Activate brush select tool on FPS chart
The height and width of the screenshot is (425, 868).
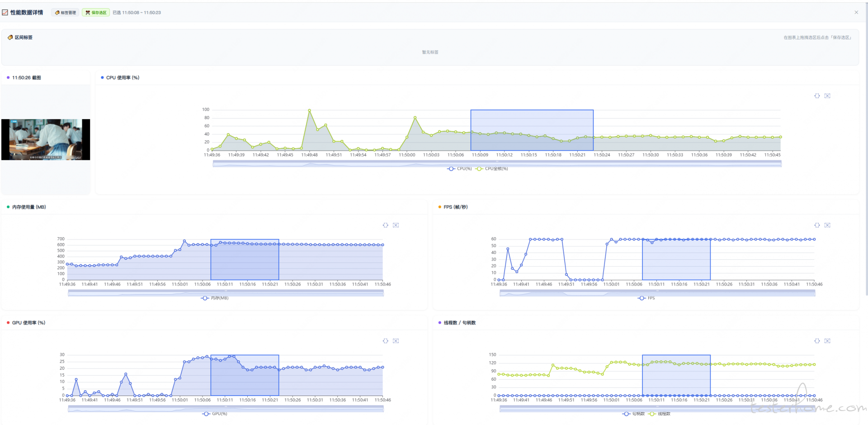[x=817, y=225]
